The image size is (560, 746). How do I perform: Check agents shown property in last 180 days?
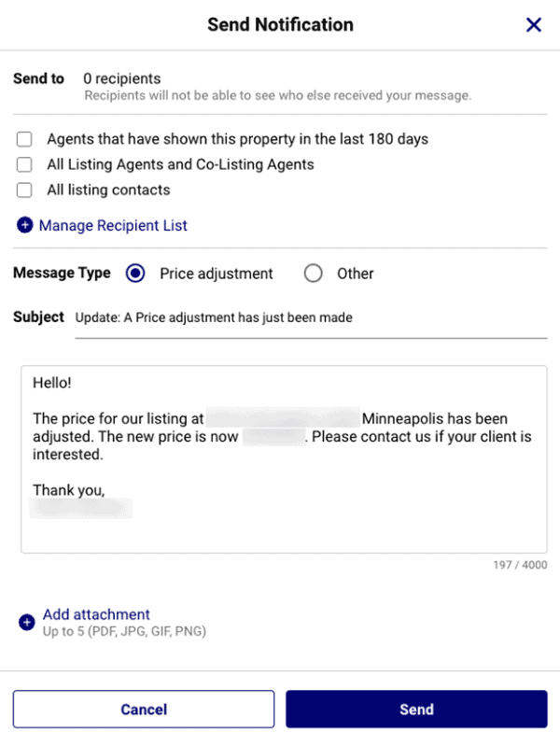[24, 139]
